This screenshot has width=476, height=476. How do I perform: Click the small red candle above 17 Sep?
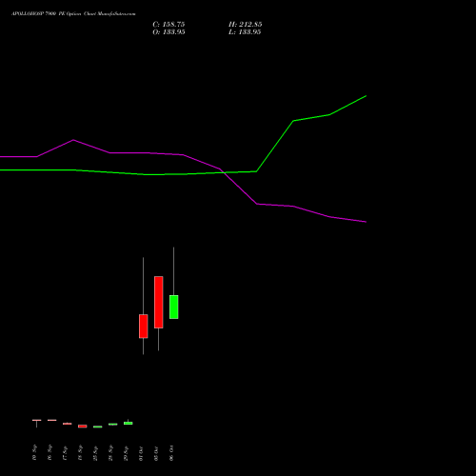click(68, 424)
